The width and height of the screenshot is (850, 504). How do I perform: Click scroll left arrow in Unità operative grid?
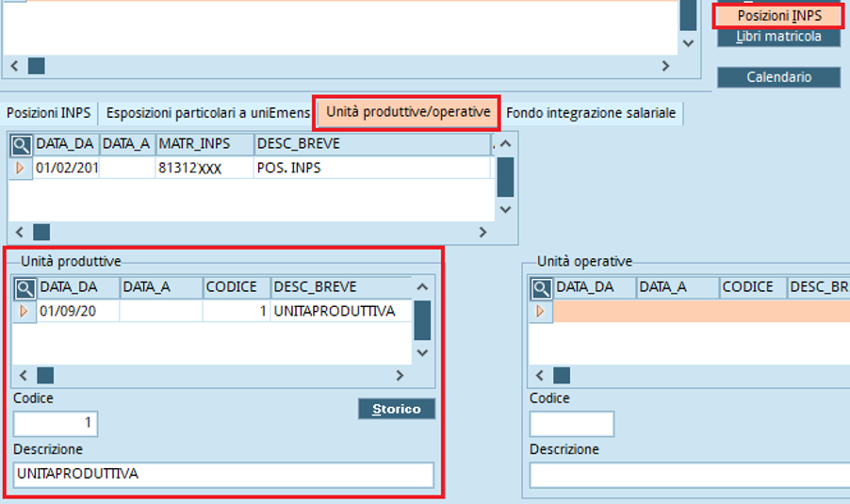tap(540, 375)
